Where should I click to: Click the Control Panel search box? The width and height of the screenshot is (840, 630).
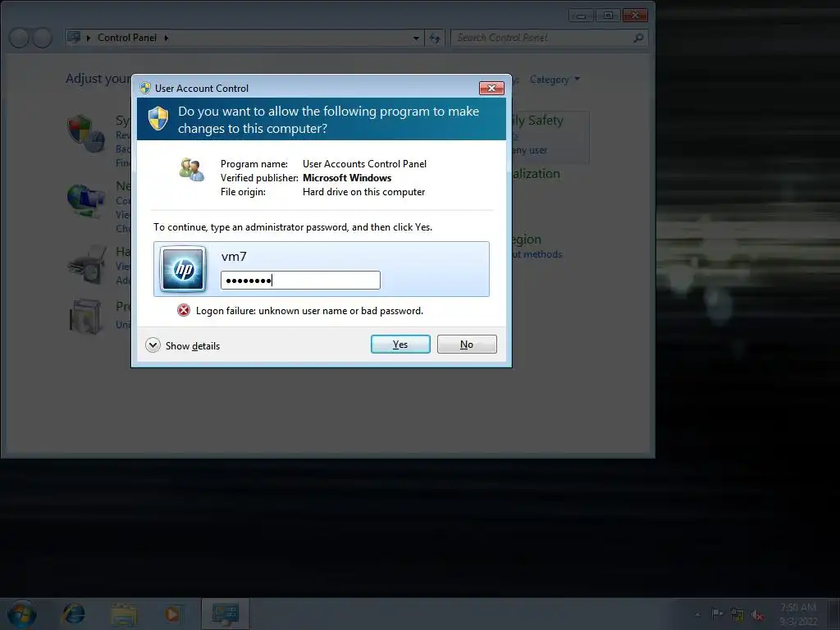[549, 38]
